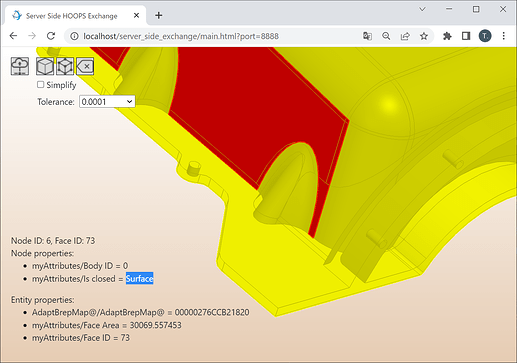Open the Tolerance dropdown
The width and height of the screenshot is (517, 363).
(107, 102)
